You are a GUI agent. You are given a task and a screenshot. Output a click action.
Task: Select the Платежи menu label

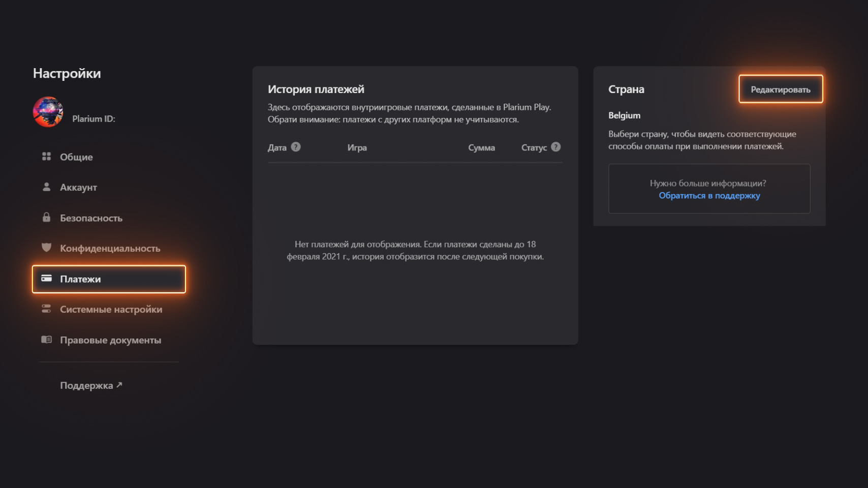[80, 279]
